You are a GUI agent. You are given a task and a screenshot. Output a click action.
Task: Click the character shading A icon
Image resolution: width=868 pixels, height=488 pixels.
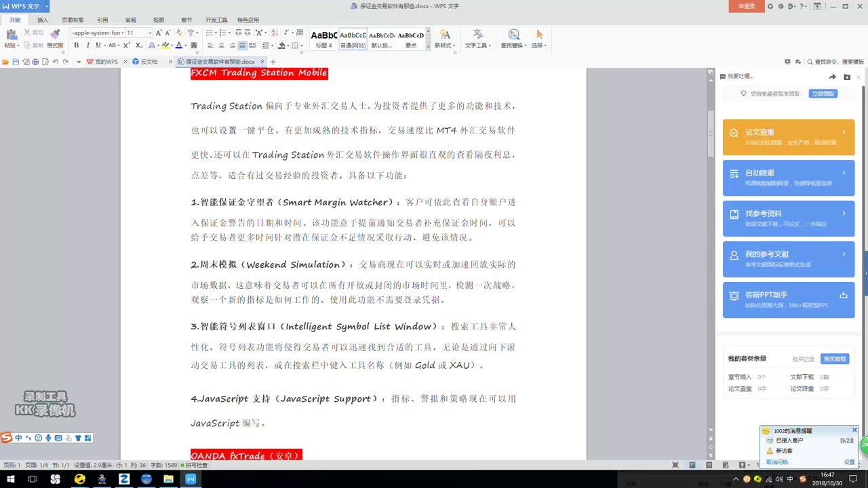[193, 45]
